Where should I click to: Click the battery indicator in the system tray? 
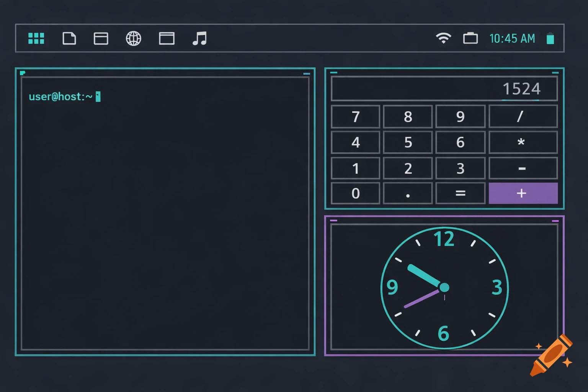(x=550, y=38)
